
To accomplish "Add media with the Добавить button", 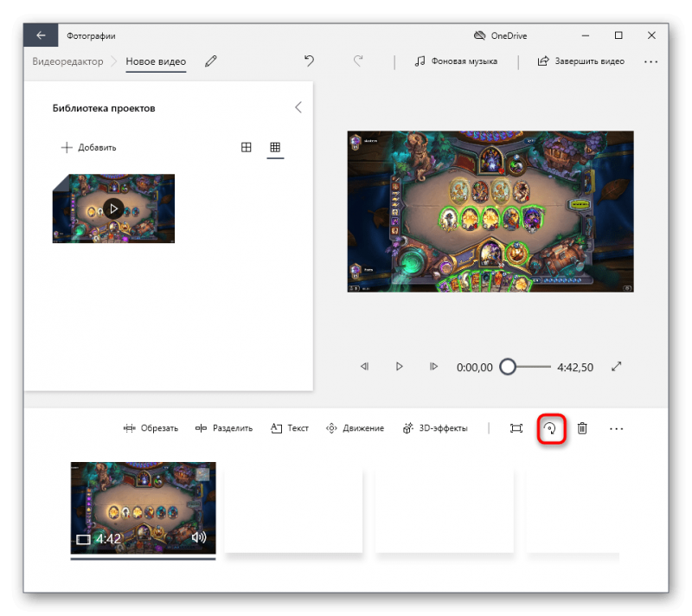I will pos(89,147).
